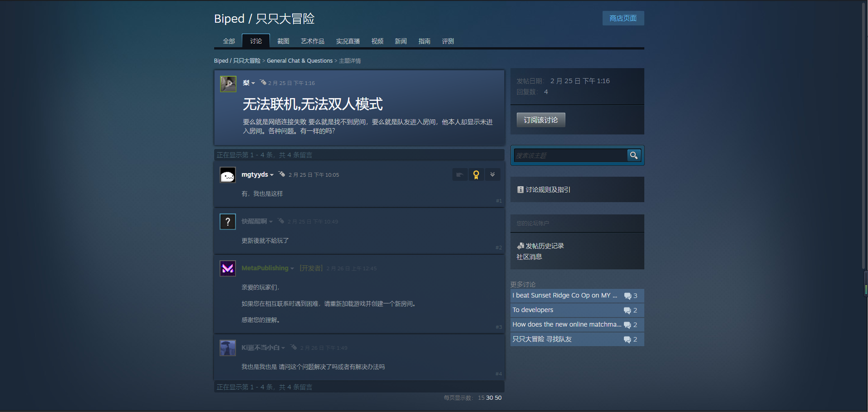Image resolution: width=868 pixels, height=412 pixels.
Task: Click the #1 permalink on mgtyyds reply
Action: click(499, 201)
